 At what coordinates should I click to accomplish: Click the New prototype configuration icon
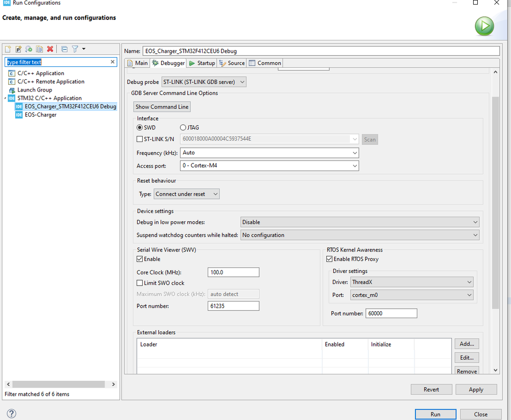18,49
